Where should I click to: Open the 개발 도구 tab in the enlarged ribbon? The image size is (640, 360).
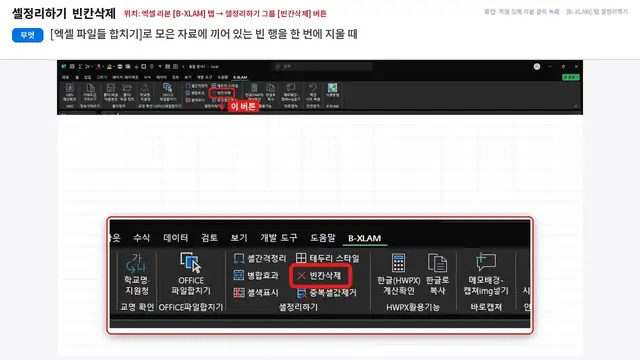pyautogui.click(x=279, y=238)
